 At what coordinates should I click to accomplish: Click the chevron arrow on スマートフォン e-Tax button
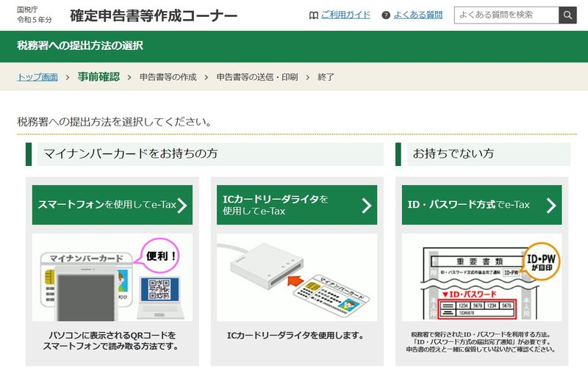tap(182, 206)
